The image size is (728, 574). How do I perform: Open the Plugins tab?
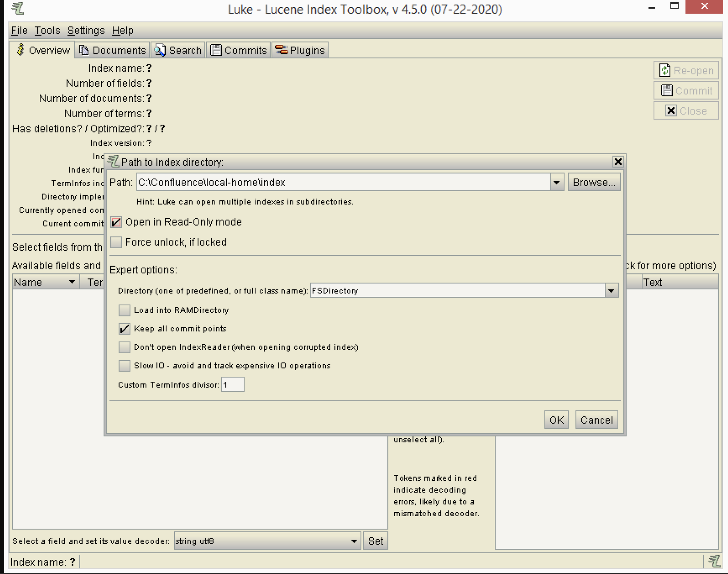pos(300,50)
